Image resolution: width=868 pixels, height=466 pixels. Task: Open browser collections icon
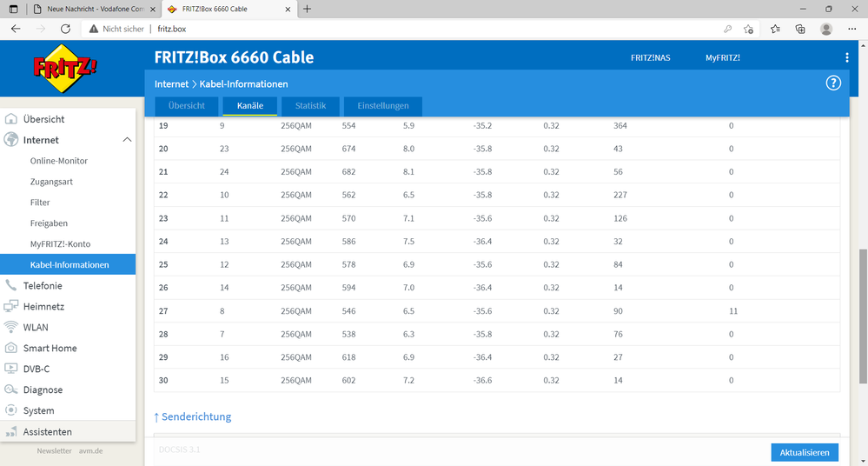coord(800,29)
